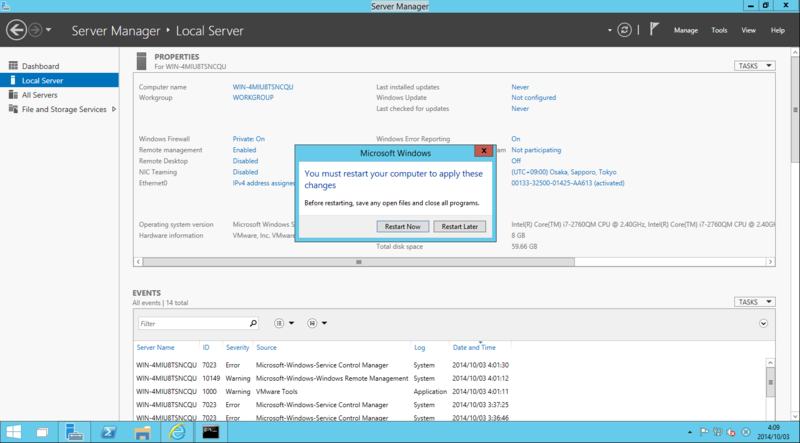Click the WORKGROUP link

(x=253, y=97)
